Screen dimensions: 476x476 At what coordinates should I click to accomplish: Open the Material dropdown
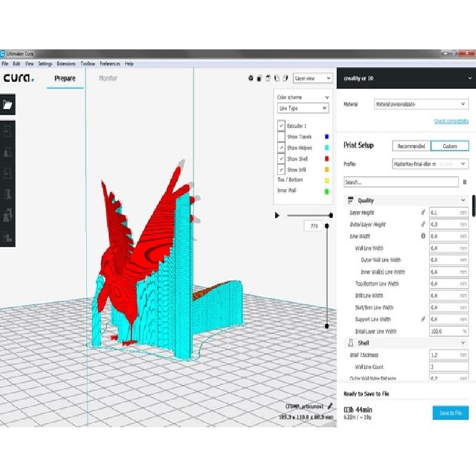point(421,104)
